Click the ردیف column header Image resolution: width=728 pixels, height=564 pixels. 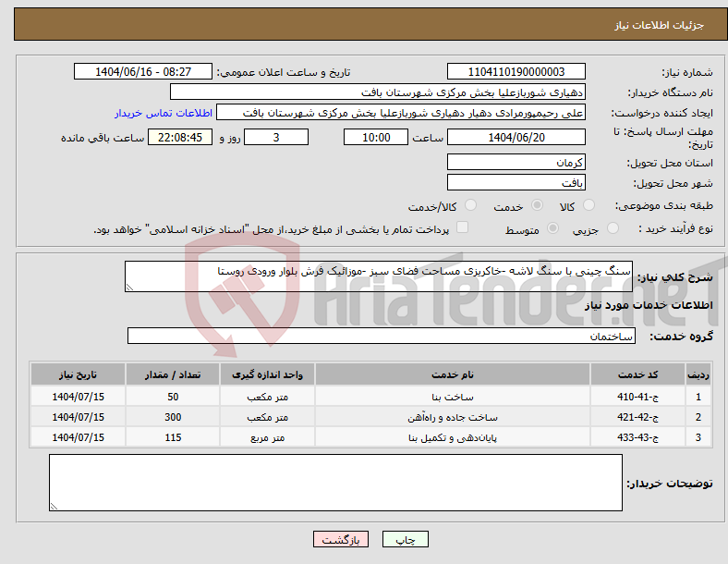coord(698,374)
